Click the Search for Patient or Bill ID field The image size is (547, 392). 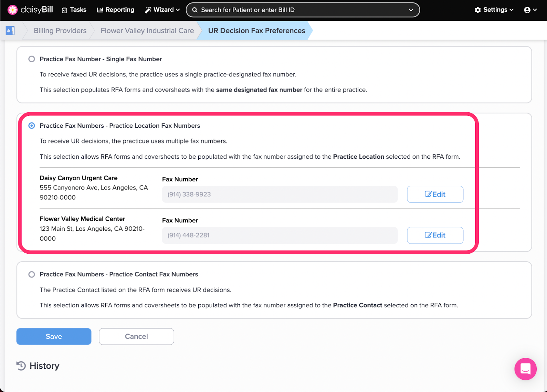[303, 10]
